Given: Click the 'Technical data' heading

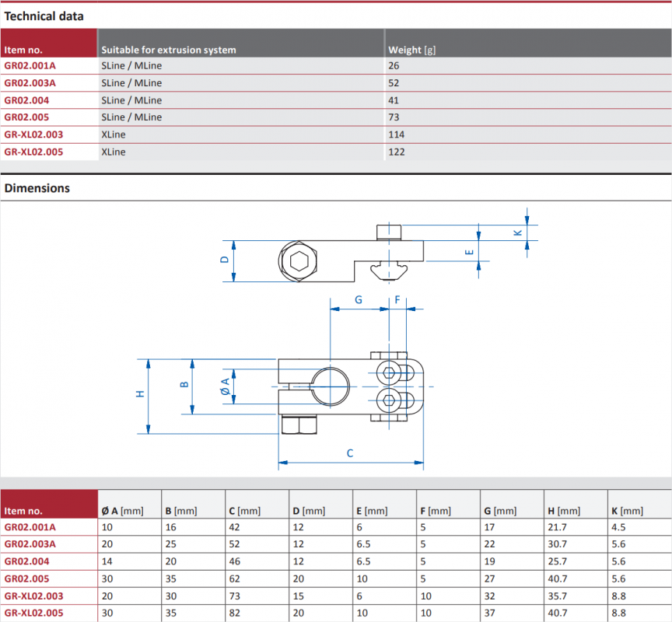Looking at the screenshot, I should [44, 16].
